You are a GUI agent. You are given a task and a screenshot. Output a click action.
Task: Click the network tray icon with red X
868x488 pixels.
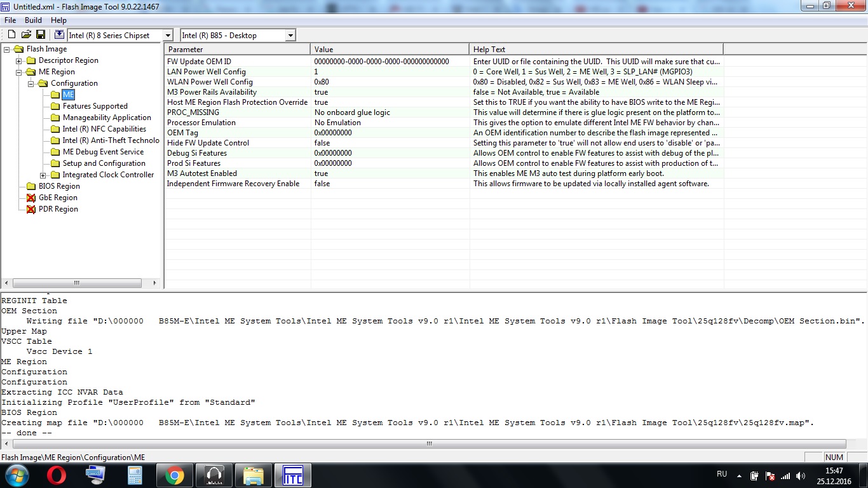point(770,475)
